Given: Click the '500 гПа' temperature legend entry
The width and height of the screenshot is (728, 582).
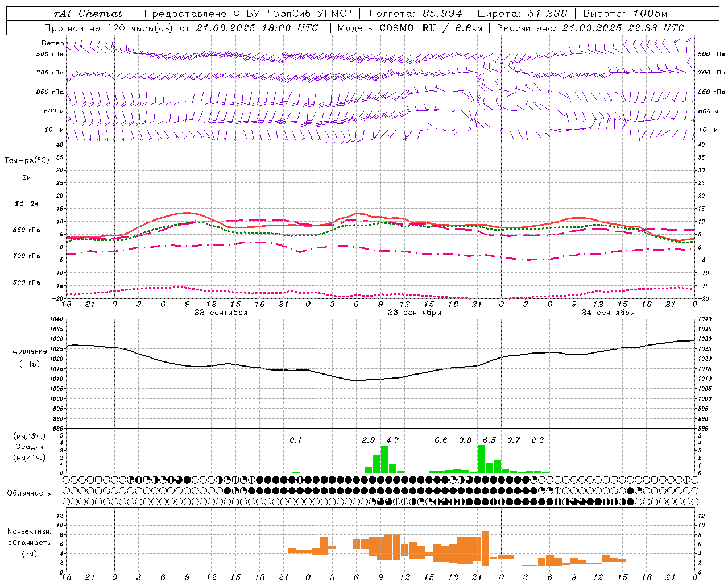Looking at the screenshot, I should pos(26,282).
